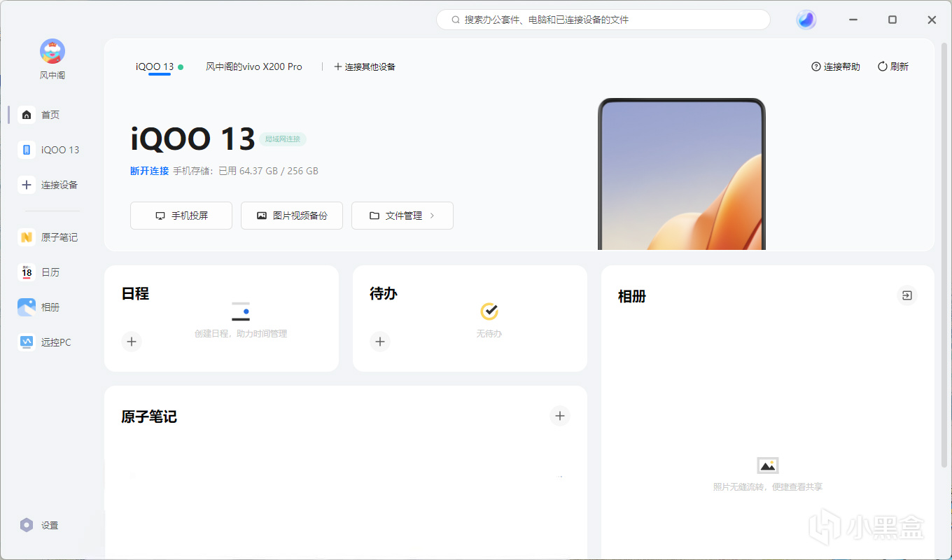
Task: Open 日历 calendar in sidebar
Action: point(41,272)
